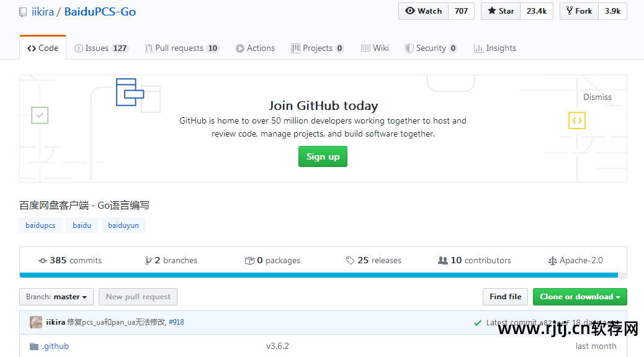644x357 pixels.
Task: Click the 10 pull requests counter badge
Action: coord(213,48)
